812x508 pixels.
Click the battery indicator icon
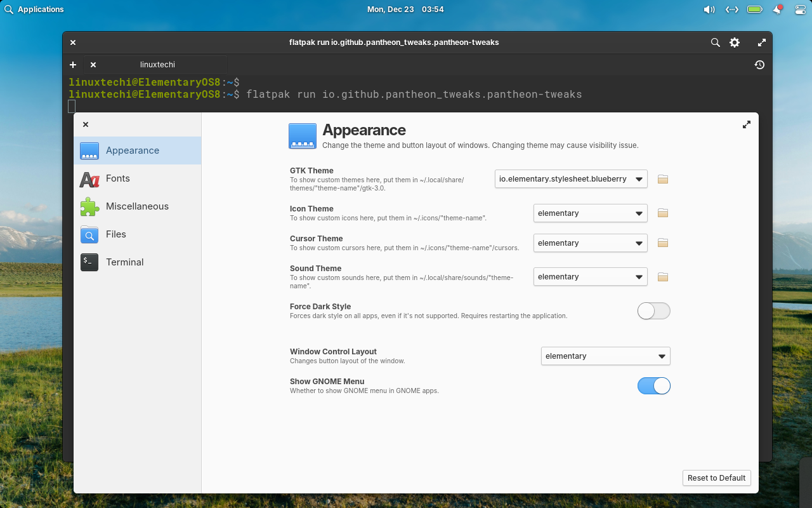click(755, 10)
